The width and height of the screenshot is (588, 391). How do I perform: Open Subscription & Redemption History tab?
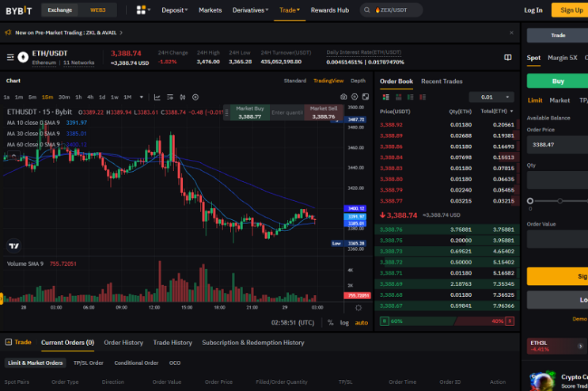coord(253,343)
